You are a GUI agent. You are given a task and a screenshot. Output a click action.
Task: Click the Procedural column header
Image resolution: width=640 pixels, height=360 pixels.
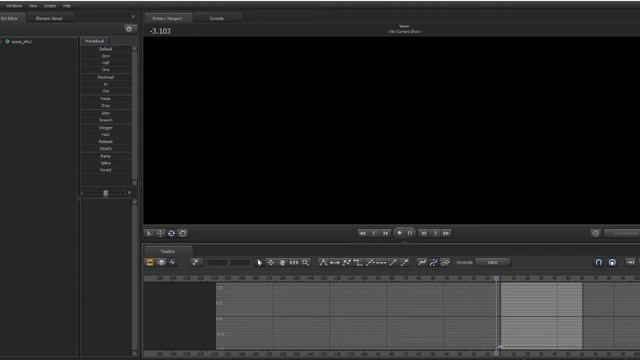(x=95, y=41)
